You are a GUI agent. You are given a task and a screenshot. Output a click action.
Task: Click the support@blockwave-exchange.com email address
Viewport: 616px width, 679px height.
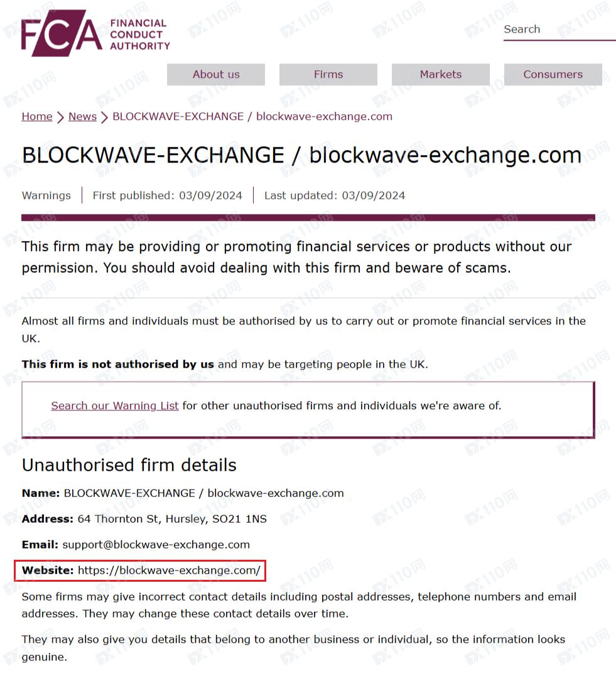point(156,544)
